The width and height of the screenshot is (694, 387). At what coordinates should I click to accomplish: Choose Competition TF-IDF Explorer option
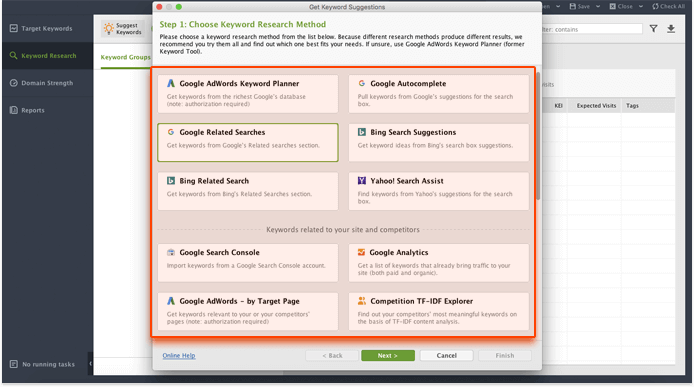[439, 311]
